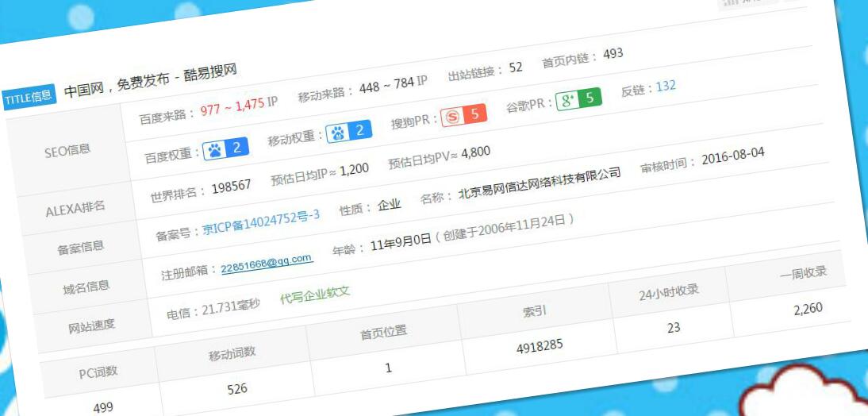
Task: Click the page title 中国网，免费发布 - 酷易搜网
Action: pos(151,81)
